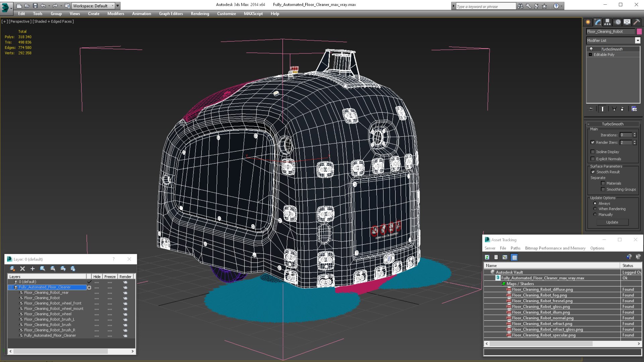The width and height of the screenshot is (644, 362).
Task: Click the Pin Stack icon
Action: (591, 109)
